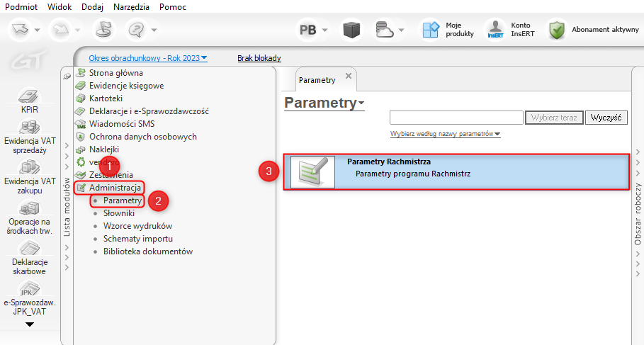This screenshot has height=345, width=644.
Task: Open the PB toolbar dropdown
Action: (313, 30)
